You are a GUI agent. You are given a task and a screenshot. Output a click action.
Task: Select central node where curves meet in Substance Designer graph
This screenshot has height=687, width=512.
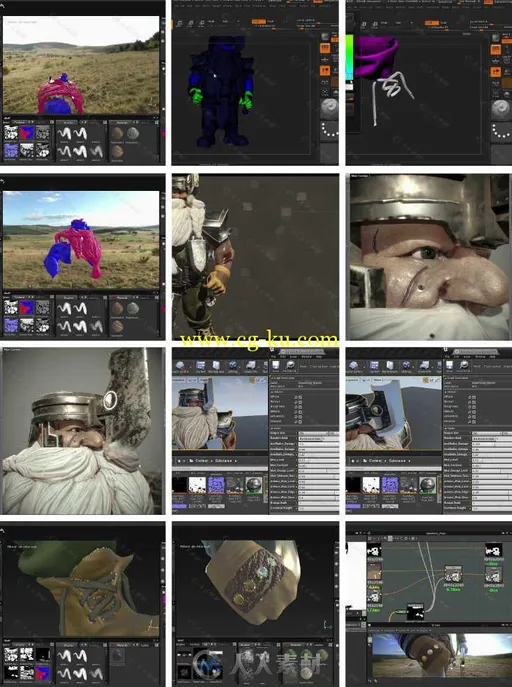pos(453,574)
